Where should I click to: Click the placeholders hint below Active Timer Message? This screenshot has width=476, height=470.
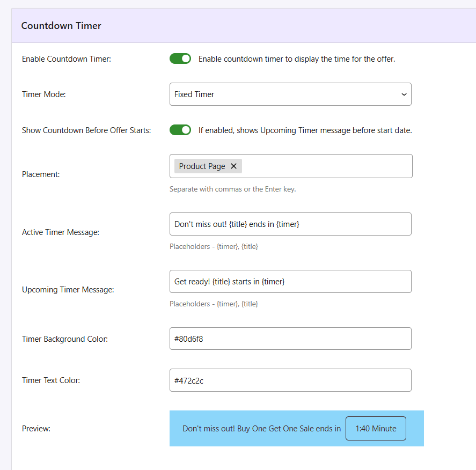pyautogui.click(x=214, y=247)
